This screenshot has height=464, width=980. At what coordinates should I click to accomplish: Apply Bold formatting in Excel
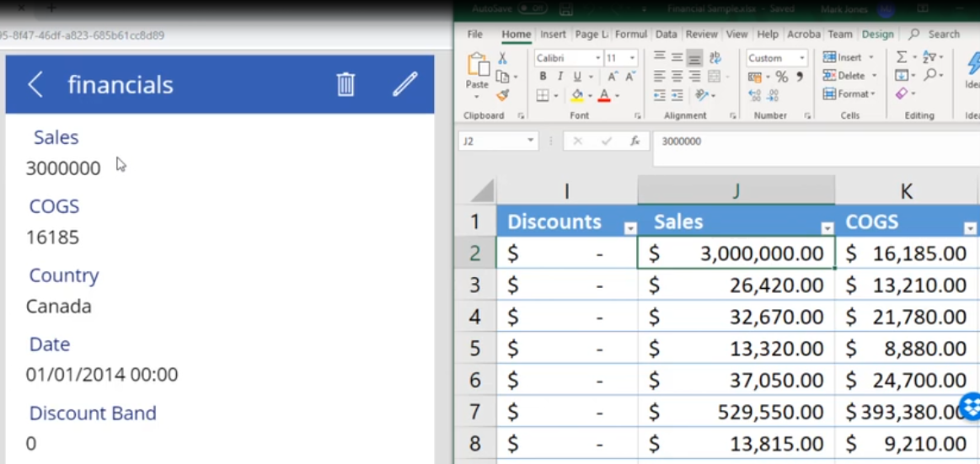[544, 76]
